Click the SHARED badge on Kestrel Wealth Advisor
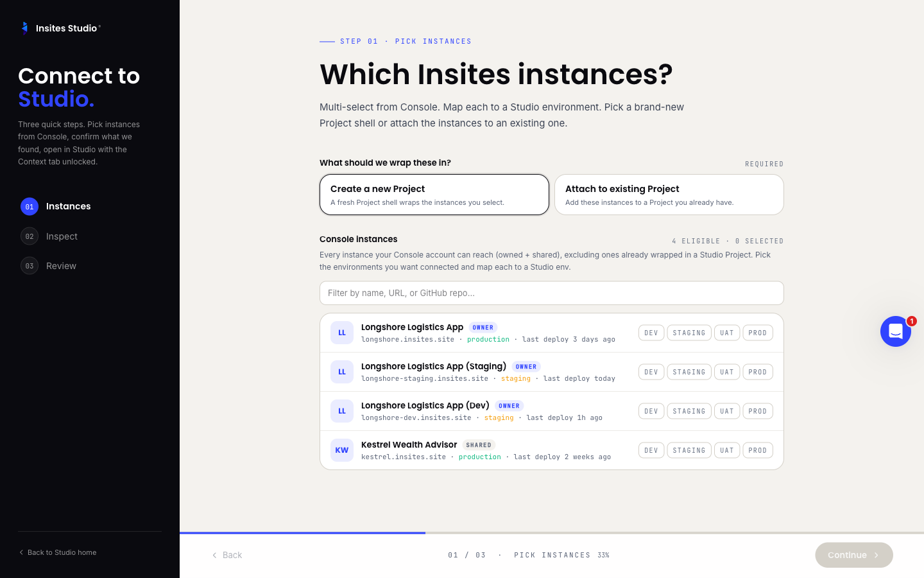Viewport: 924px width, 578px height. pos(479,445)
